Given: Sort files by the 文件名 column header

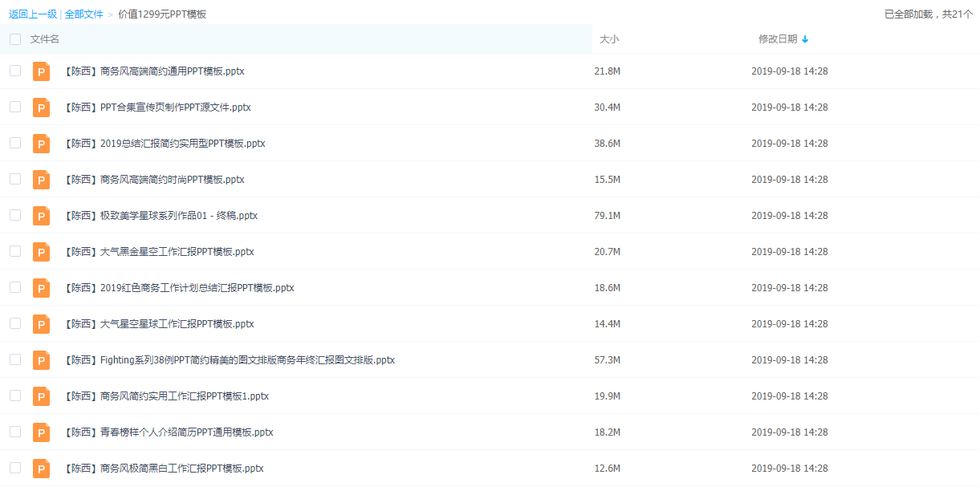Looking at the screenshot, I should [x=45, y=39].
